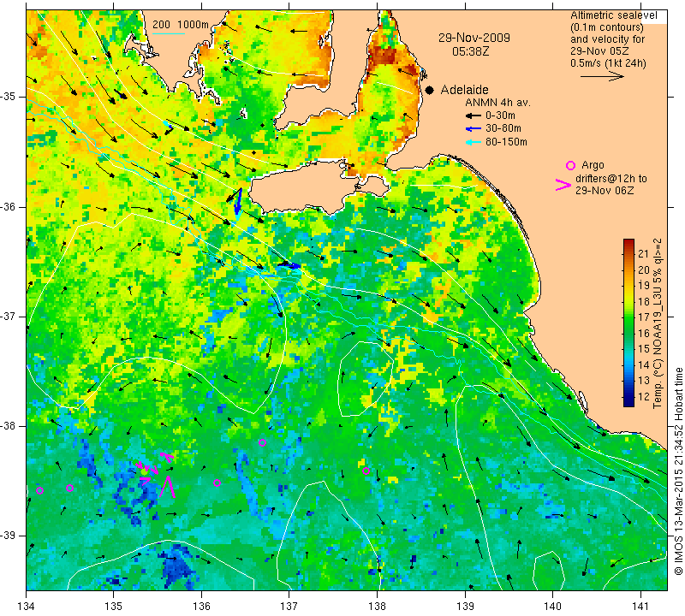
Task: Click the magenta drifter legend chevron
Action: click(x=563, y=185)
